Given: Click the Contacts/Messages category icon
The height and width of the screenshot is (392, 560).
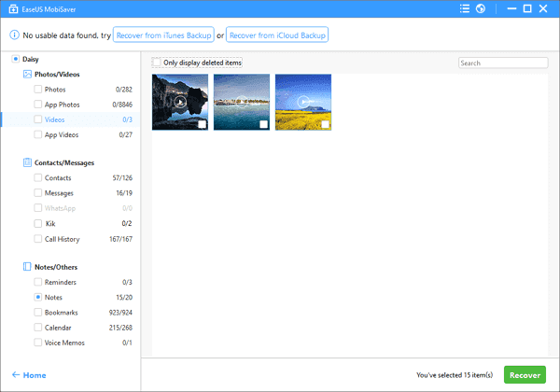Looking at the screenshot, I should pos(27,161).
